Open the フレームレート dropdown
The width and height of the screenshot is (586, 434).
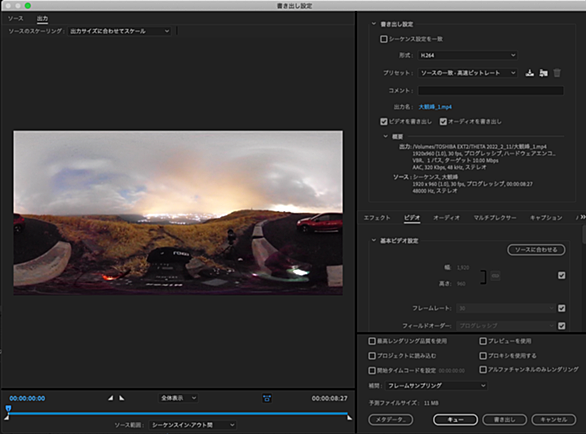tap(506, 308)
